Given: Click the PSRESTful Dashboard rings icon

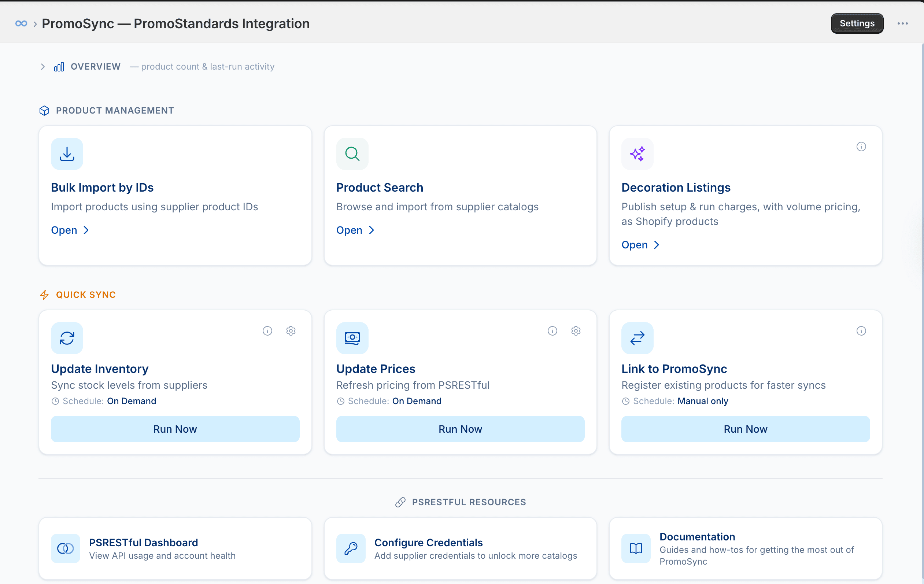Looking at the screenshot, I should [66, 548].
